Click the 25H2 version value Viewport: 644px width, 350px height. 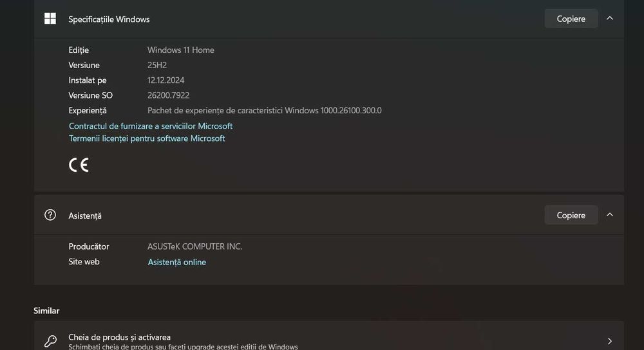point(157,65)
